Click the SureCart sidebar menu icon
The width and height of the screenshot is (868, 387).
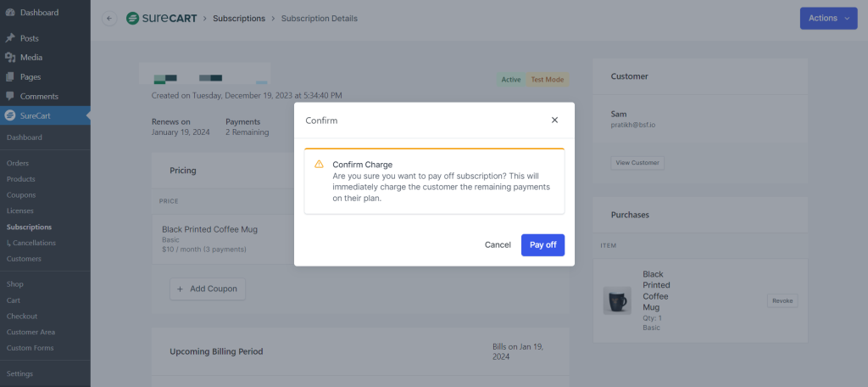pos(10,115)
